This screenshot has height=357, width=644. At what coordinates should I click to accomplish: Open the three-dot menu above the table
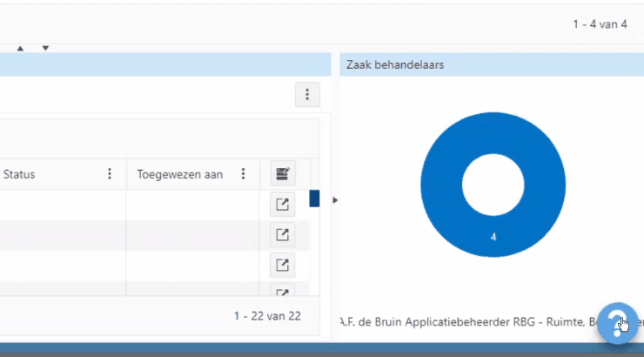307,95
